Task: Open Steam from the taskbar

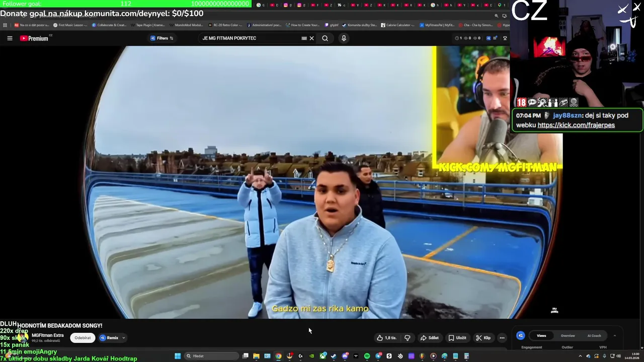Action: point(334,356)
